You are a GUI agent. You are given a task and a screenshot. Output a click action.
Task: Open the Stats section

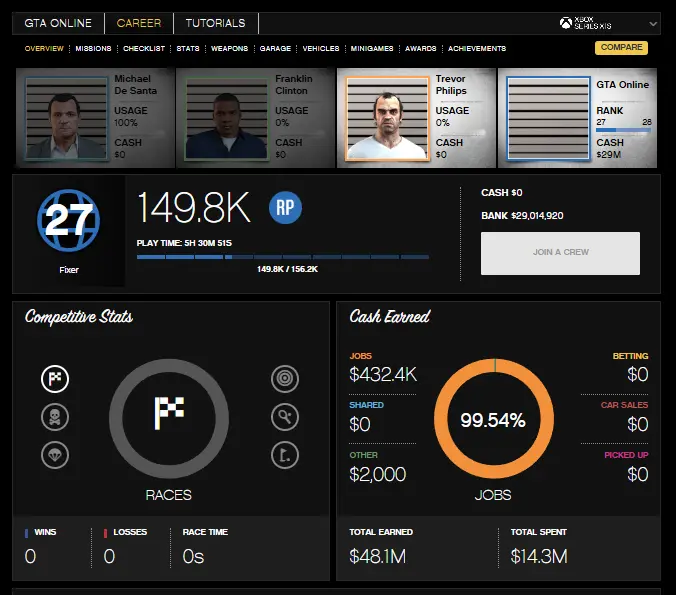click(x=188, y=48)
